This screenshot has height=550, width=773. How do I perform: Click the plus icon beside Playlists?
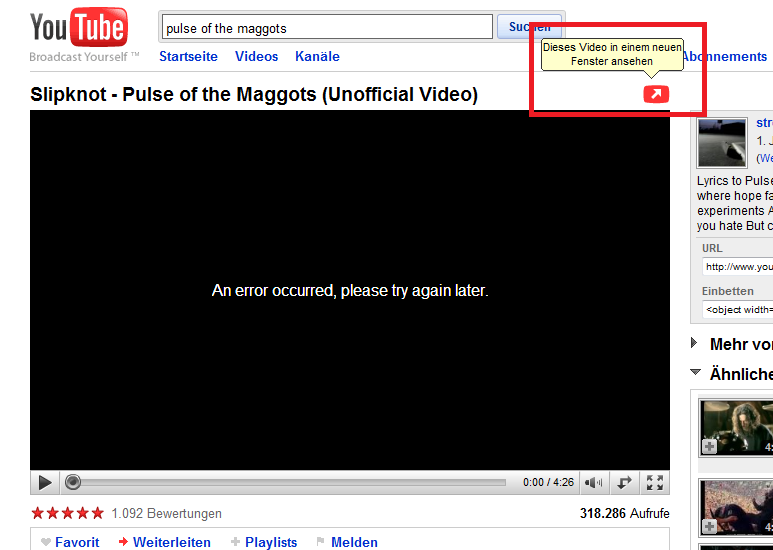click(235, 542)
